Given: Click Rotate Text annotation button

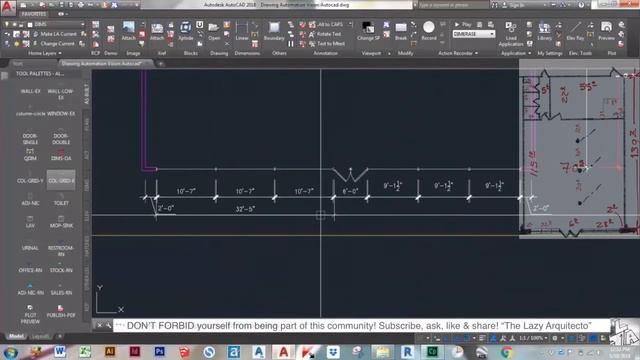Looking at the screenshot, I should 325,34.
